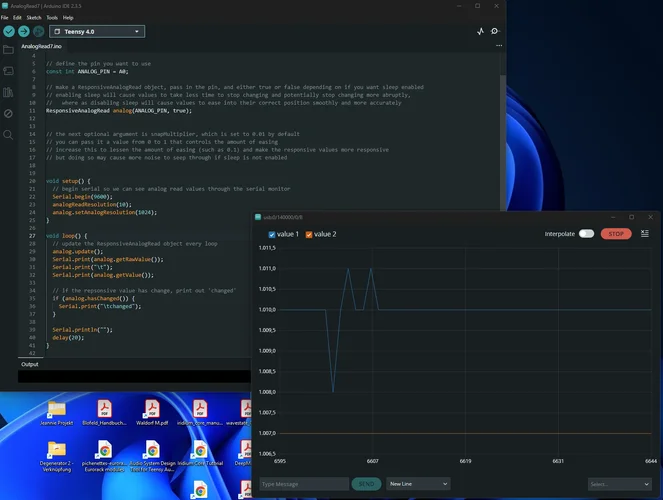Start debugging with the Debug icon
This screenshot has height=500, width=663.
click(38, 31)
